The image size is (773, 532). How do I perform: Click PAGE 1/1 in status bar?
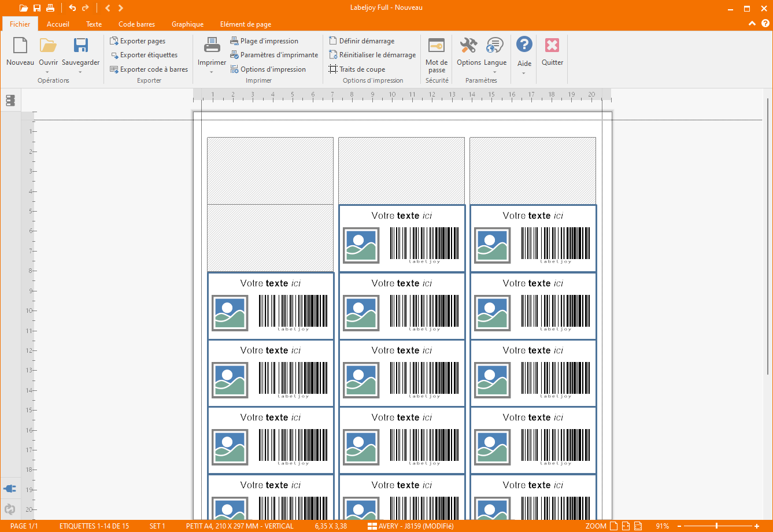24,526
